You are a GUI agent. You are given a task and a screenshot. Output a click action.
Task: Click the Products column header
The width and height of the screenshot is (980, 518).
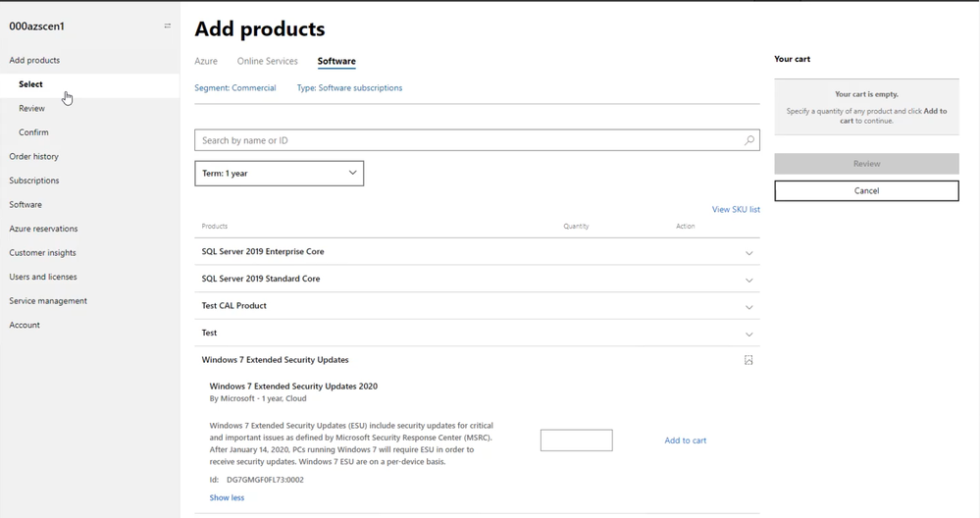[215, 227]
